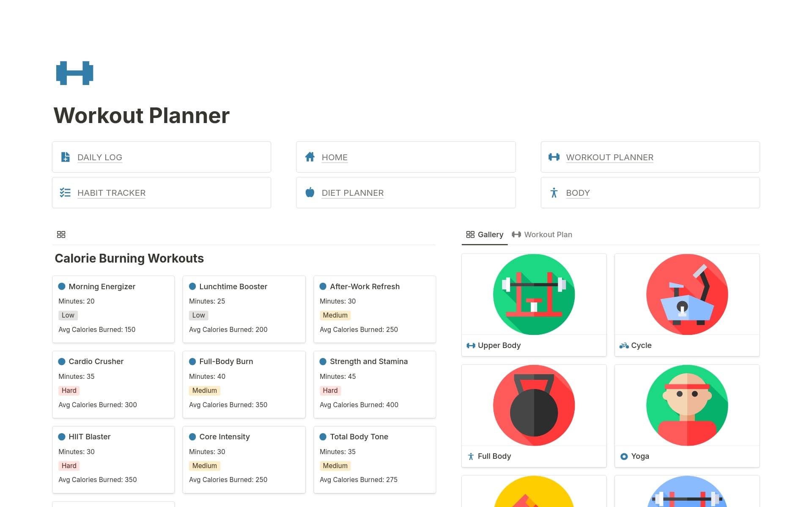Screen dimensions: 812x507
Task: Open the BODY page link
Action: (x=578, y=193)
